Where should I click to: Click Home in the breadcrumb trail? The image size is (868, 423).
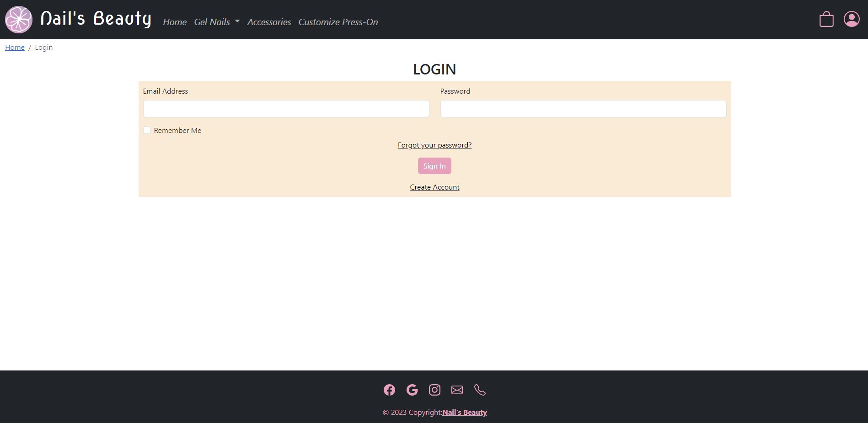tap(15, 47)
